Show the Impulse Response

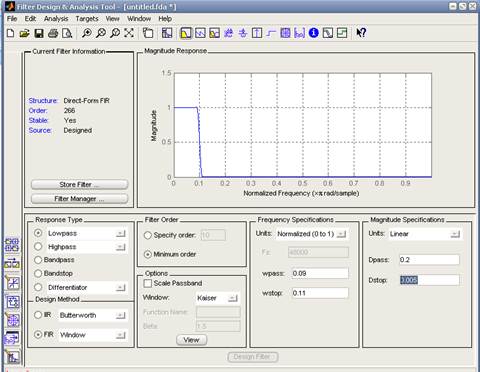(x=257, y=33)
